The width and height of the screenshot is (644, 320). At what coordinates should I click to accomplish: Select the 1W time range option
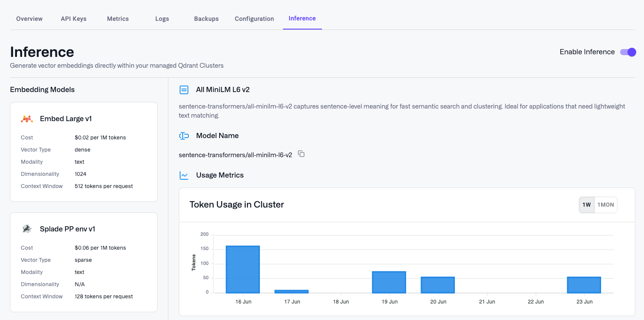point(587,205)
